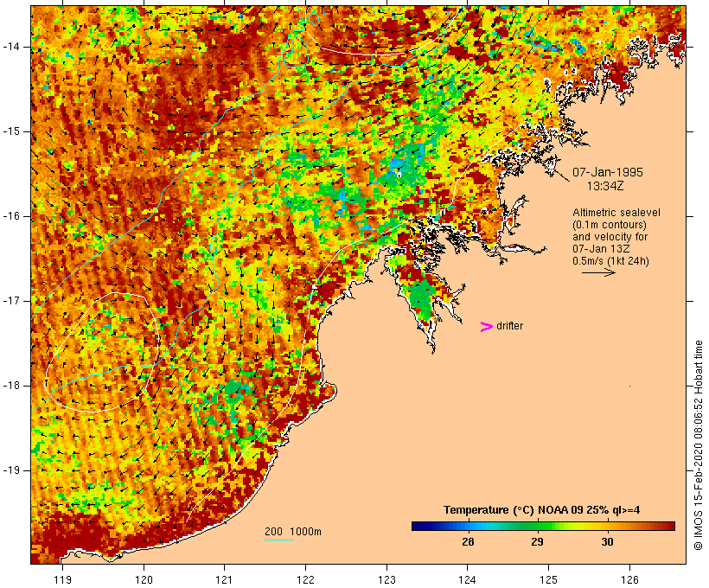Click the '200 1000m' bathymetry legend label
Screen dimensions: 709x588
[x=293, y=532]
